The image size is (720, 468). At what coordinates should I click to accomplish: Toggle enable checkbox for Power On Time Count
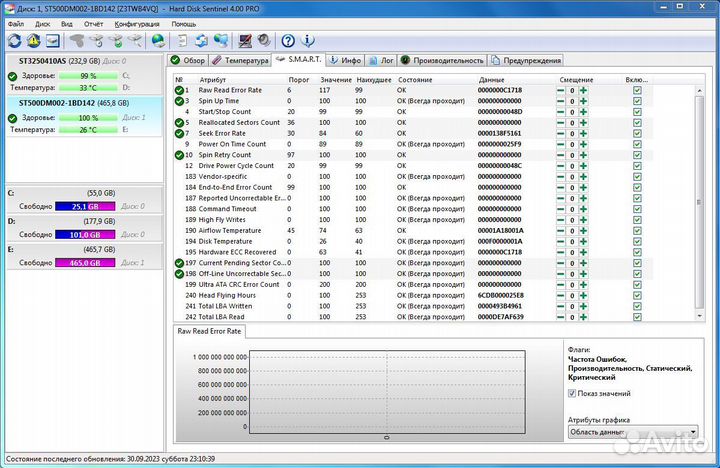[637, 144]
